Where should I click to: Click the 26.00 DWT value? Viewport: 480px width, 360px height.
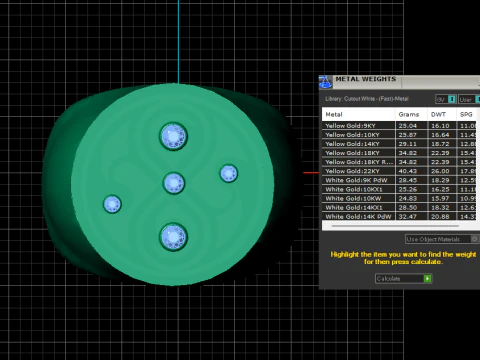tap(440, 171)
